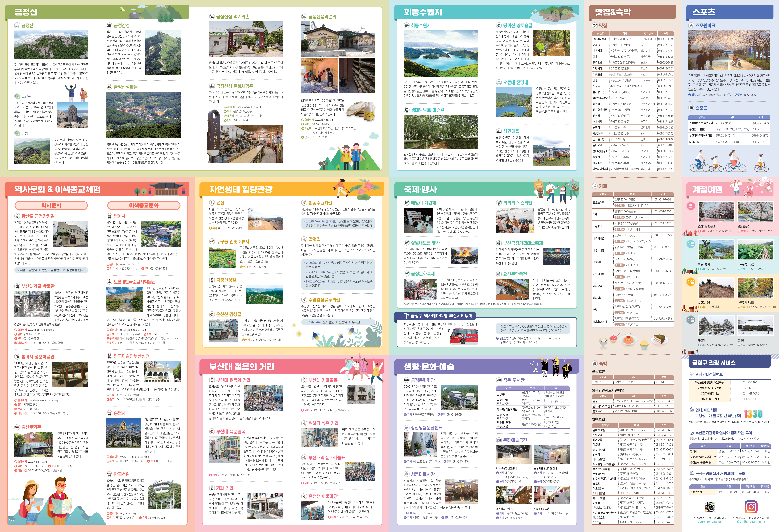Click the icon beside 부산대 카페골목 heading

click(x=304, y=380)
